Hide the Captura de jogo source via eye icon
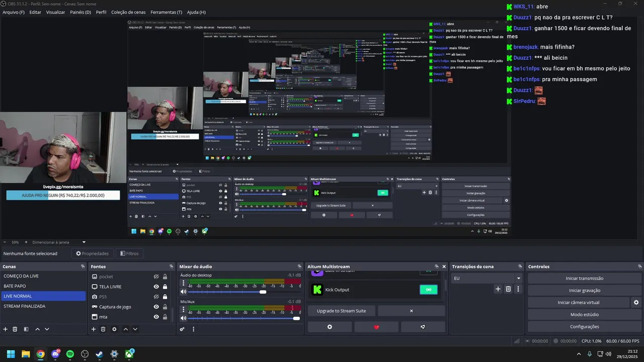 pos(156,307)
